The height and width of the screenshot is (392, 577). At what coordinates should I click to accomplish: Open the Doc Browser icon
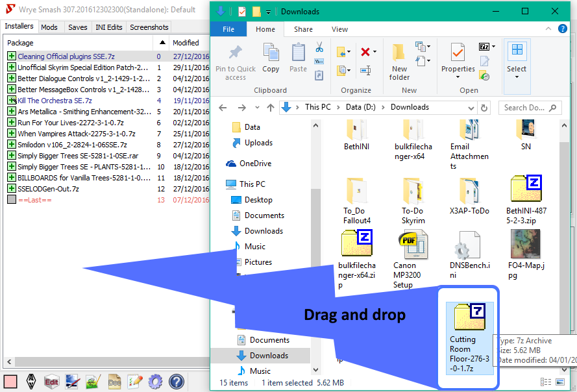pyautogui.click(x=114, y=382)
